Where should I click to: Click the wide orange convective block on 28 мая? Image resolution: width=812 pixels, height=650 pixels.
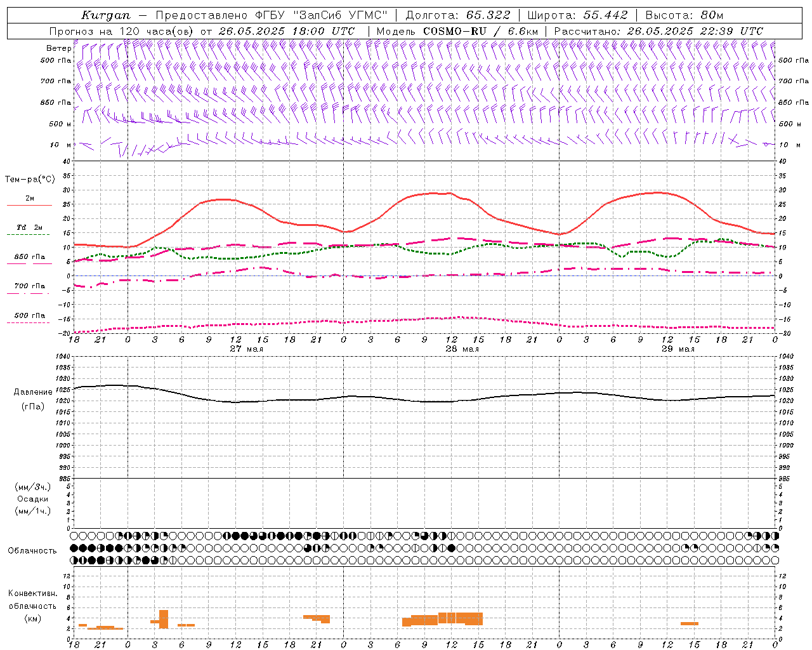(x=443, y=619)
